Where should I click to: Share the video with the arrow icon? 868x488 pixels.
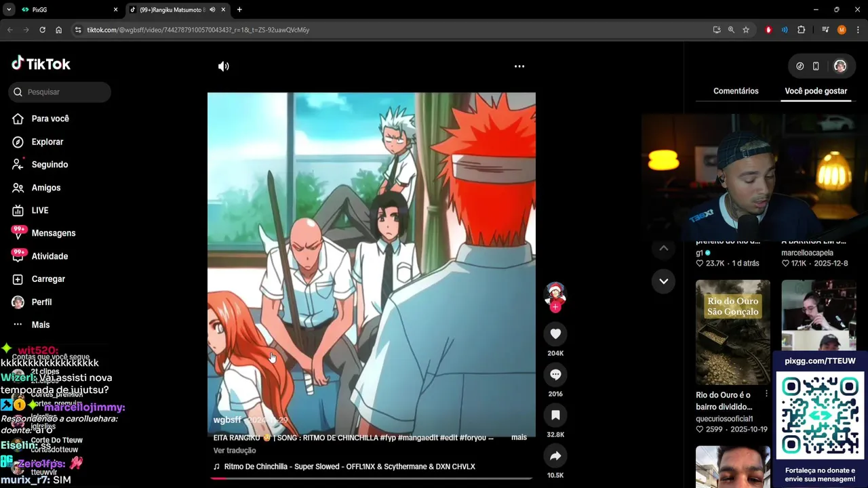(555, 455)
